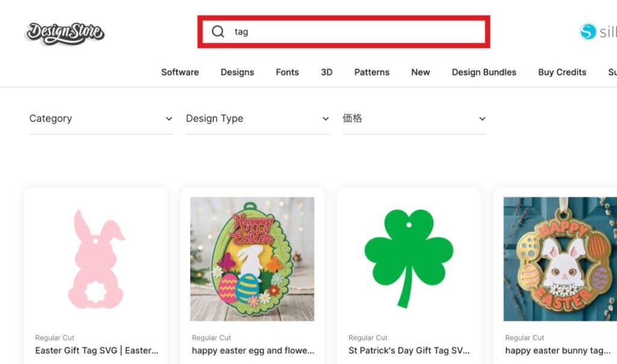The image size is (617, 364).
Task: Click the pink bunny design thumbnail
Action: click(96, 259)
